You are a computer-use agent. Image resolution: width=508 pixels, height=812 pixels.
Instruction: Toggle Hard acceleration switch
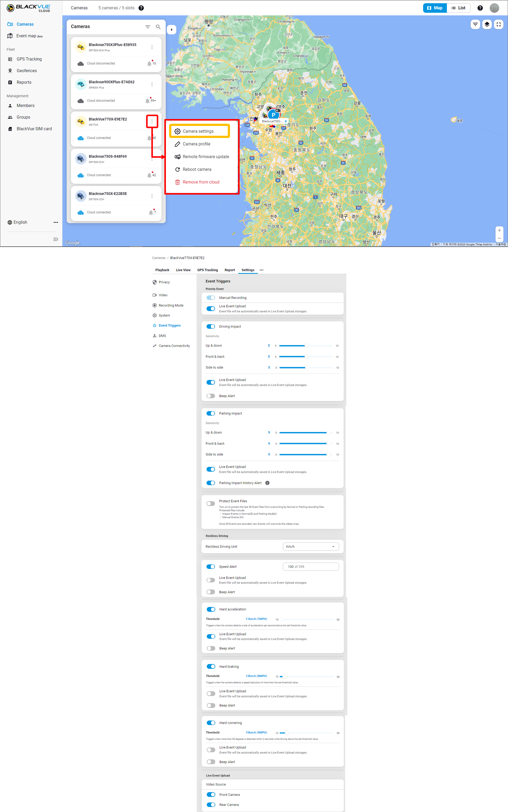click(x=211, y=609)
